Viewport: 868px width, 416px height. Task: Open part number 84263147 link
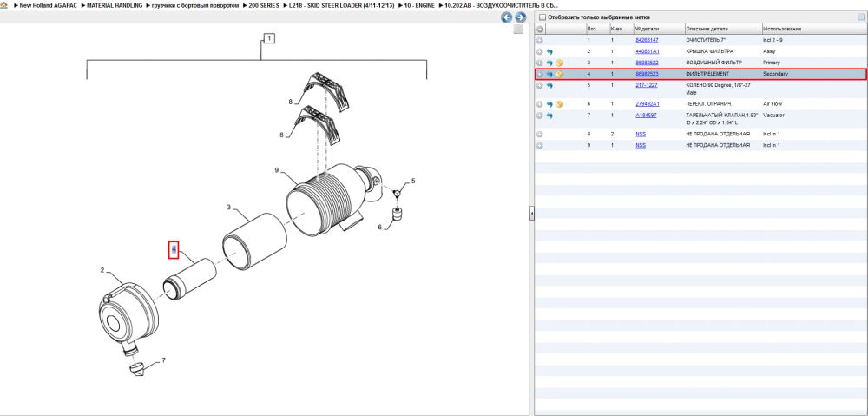[x=647, y=41]
